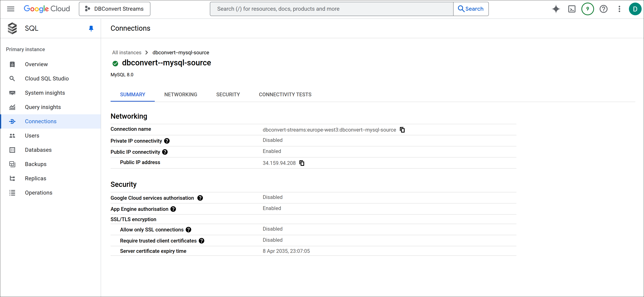Image resolution: width=644 pixels, height=297 pixels.
Task: Switch to the NETWORKING tab
Action: [181, 95]
